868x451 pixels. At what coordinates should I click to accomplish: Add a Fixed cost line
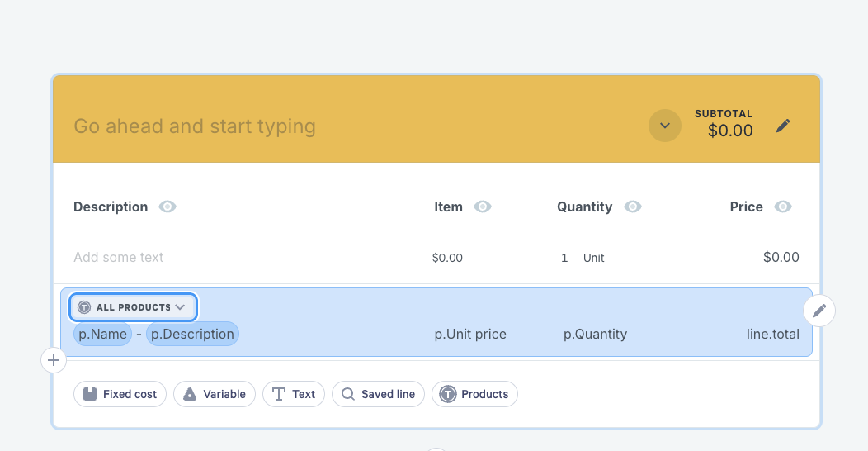coord(120,394)
